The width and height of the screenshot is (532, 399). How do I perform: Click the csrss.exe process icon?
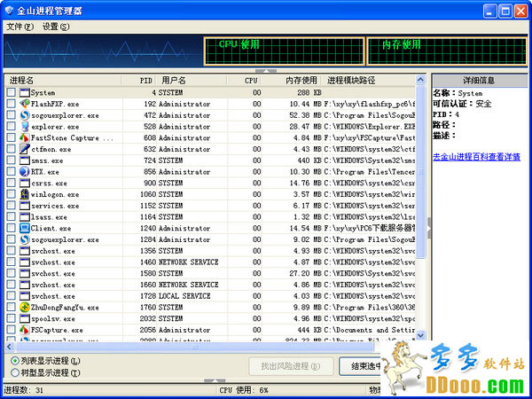25,183
